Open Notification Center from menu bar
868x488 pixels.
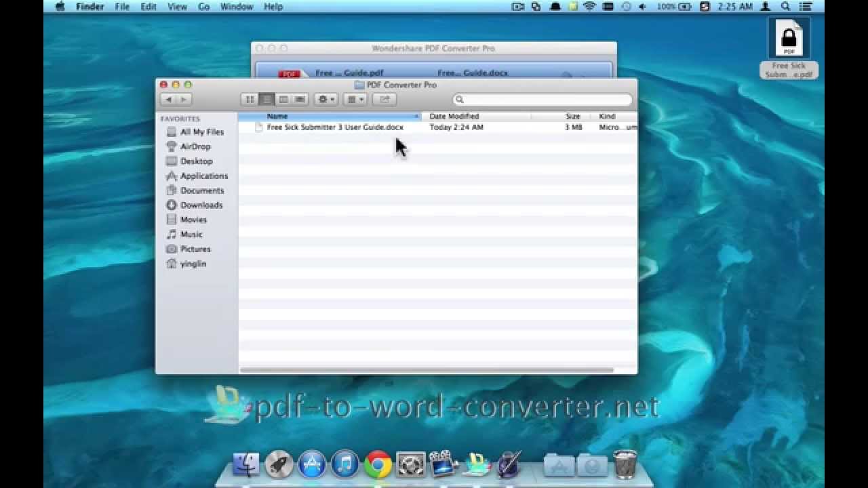[805, 7]
